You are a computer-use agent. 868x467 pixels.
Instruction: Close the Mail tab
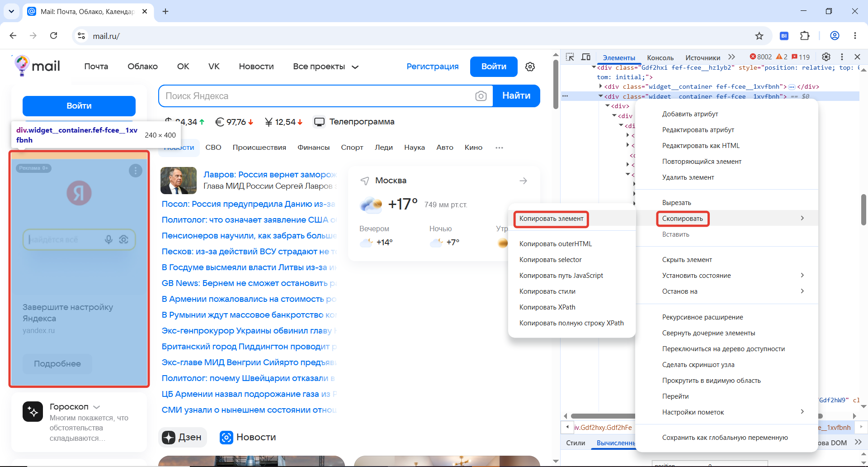click(x=145, y=11)
